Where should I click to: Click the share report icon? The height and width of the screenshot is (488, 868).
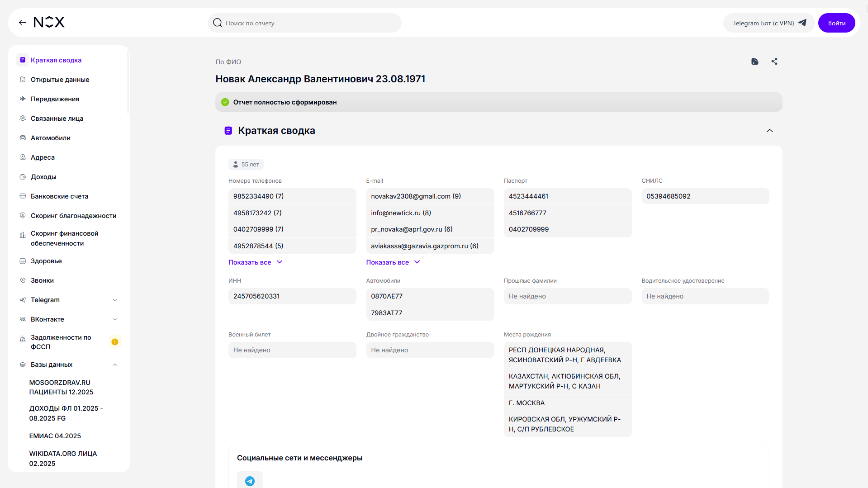(774, 62)
